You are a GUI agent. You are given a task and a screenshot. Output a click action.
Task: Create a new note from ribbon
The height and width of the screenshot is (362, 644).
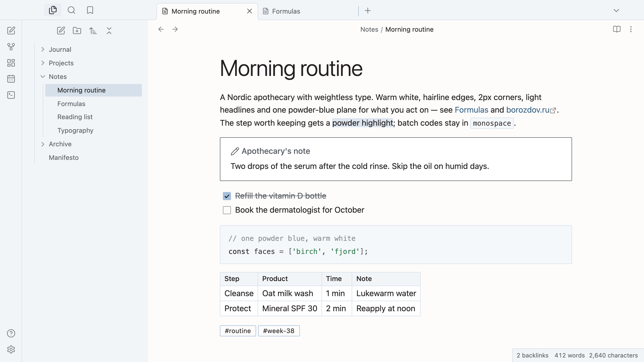11,31
